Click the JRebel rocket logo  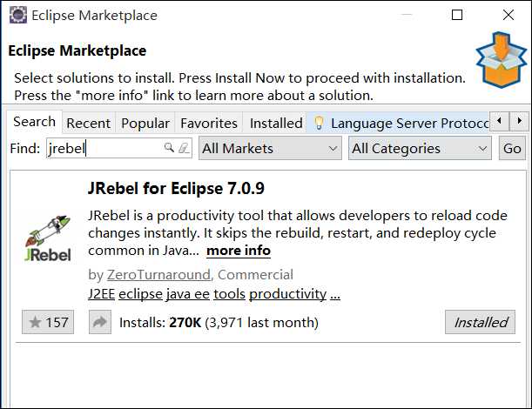(x=48, y=238)
